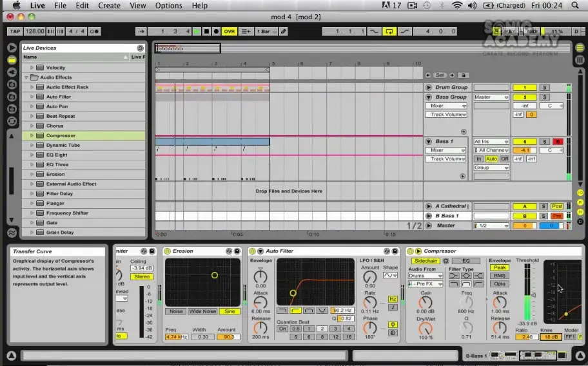The height and width of the screenshot is (366, 588).
Task: Toggle the Auto Filter device activator
Action: [252, 251]
